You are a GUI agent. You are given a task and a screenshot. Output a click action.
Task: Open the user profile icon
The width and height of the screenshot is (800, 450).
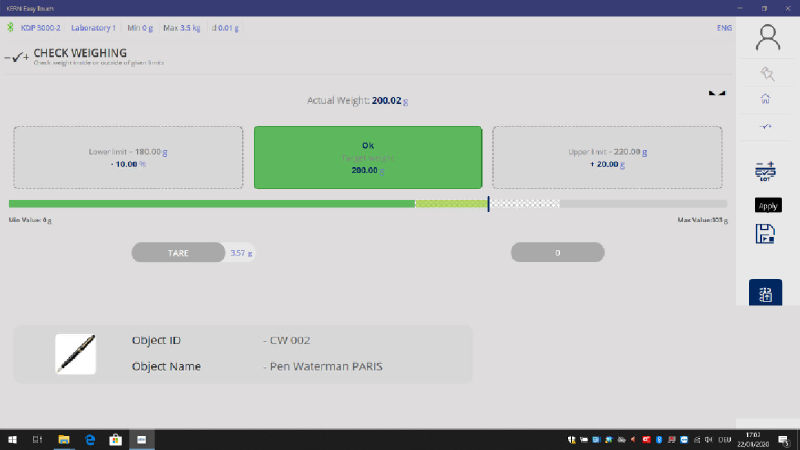[767, 38]
